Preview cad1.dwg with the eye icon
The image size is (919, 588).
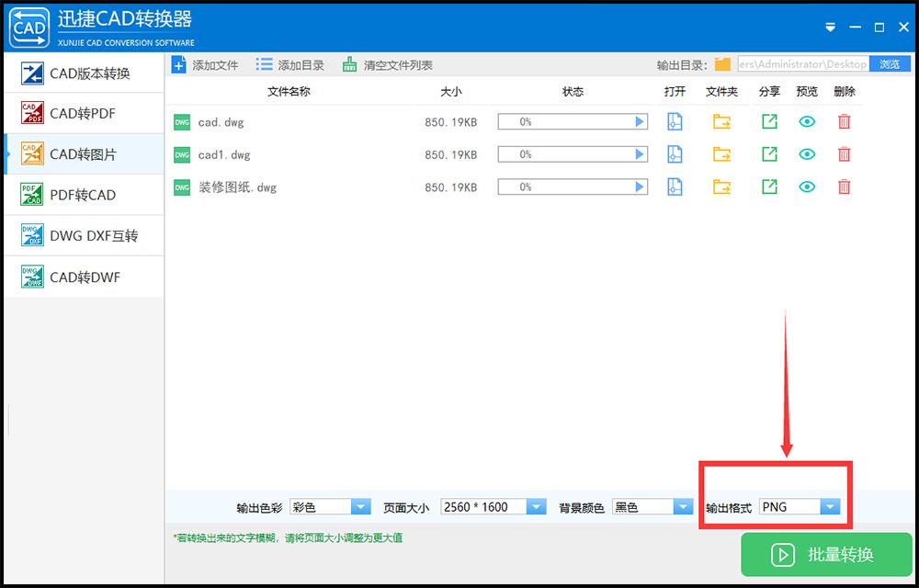pos(807,153)
